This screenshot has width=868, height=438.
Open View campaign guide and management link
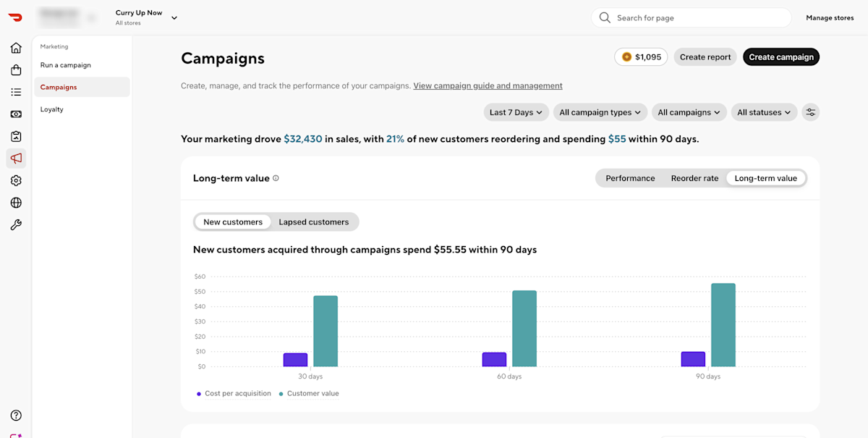488,85
